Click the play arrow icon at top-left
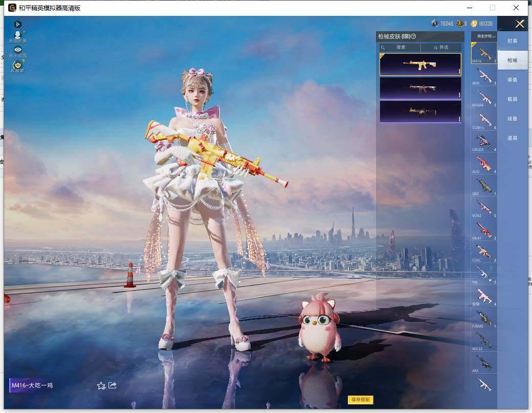The height and width of the screenshot is (413, 532). pyautogui.click(x=17, y=24)
